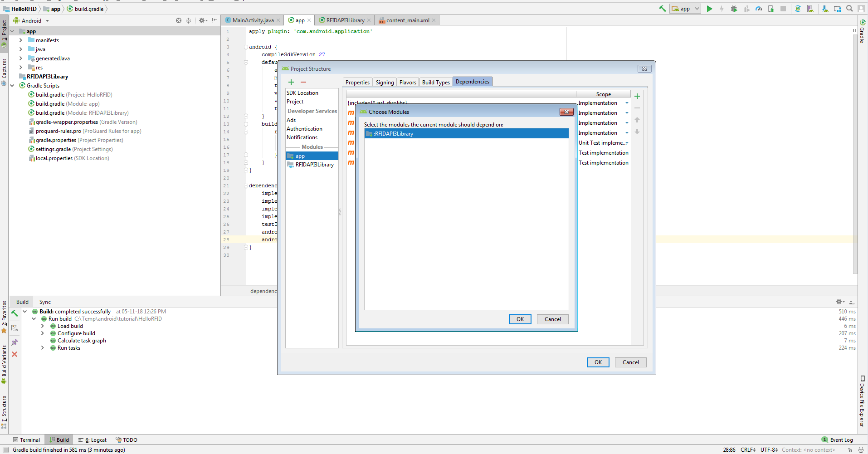Select :RFIDAPI3Library in module list
Screen dimensions: 868x454
(466, 134)
